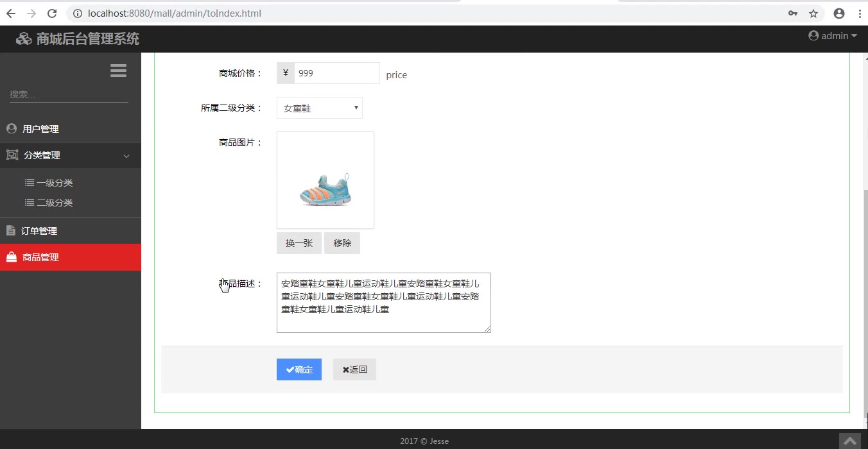868x449 pixels.
Task: Toggle the sidebar hamburger menu icon
Action: pos(118,71)
